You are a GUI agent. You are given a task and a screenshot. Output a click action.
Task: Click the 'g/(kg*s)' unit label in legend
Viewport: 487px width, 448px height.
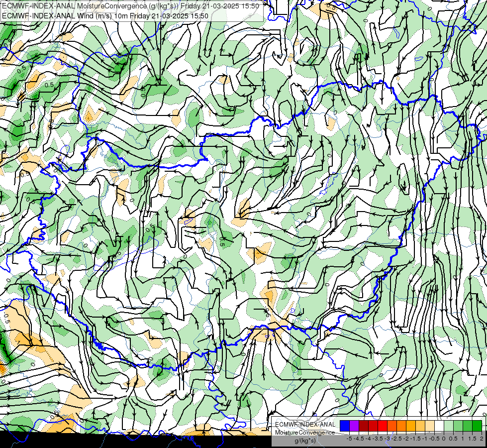coord(305,441)
